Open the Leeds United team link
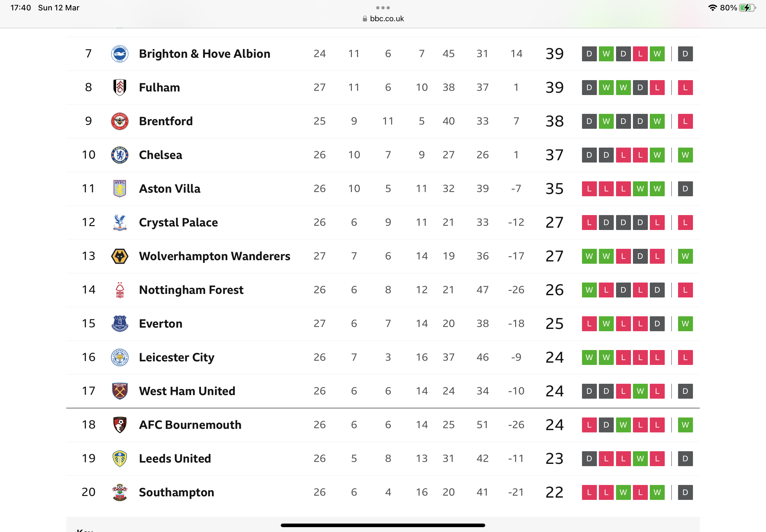This screenshot has height=532, width=766. coord(175,458)
